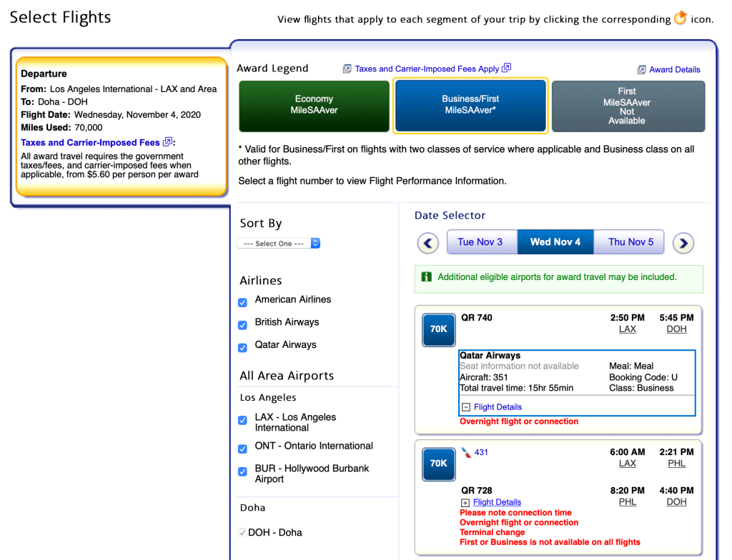Select the 70K badge for QR 740
Viewport: 732px width, 560px height.
[x=438, y=329]
